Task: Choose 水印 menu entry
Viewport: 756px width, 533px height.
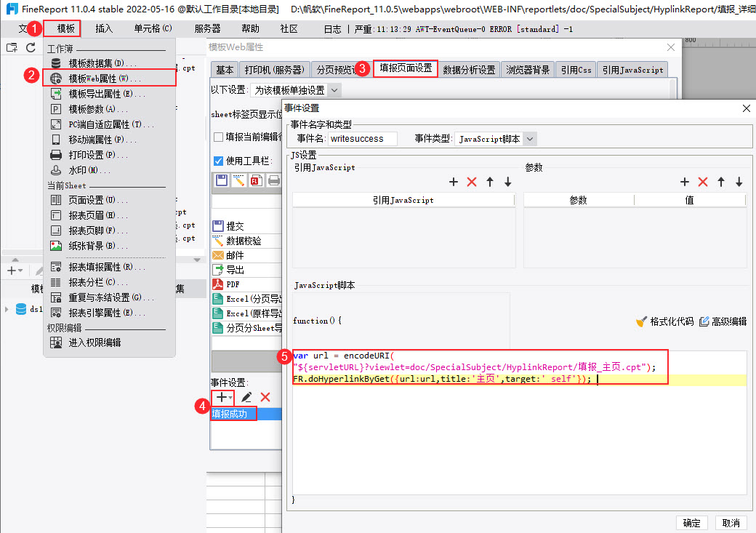Action: 109,170
